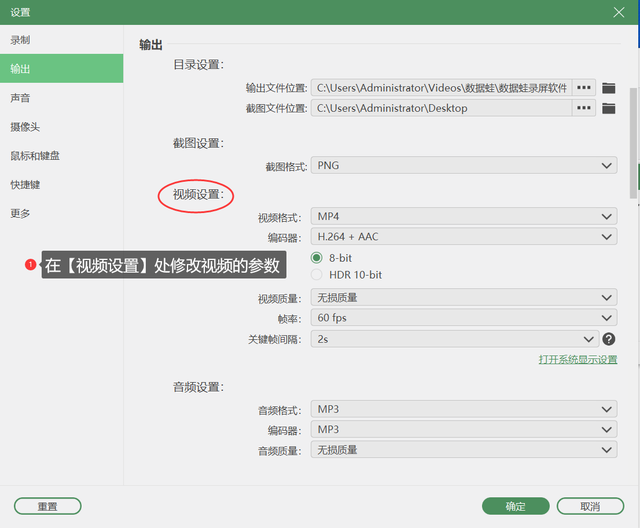The image size is (640, 528).
Task: Open folder for 输出文件位置 path
Action: (609, 88)
